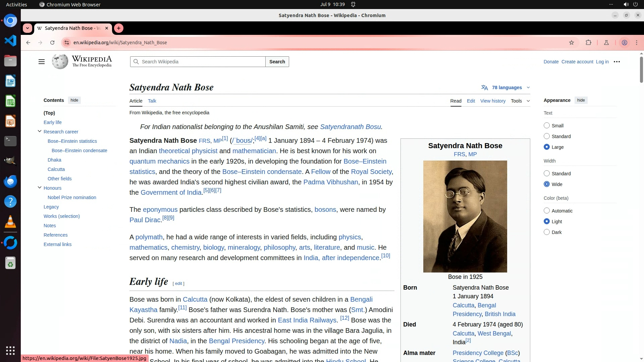Open the View history tab
The image size is (644, 362).
point(492,101)
